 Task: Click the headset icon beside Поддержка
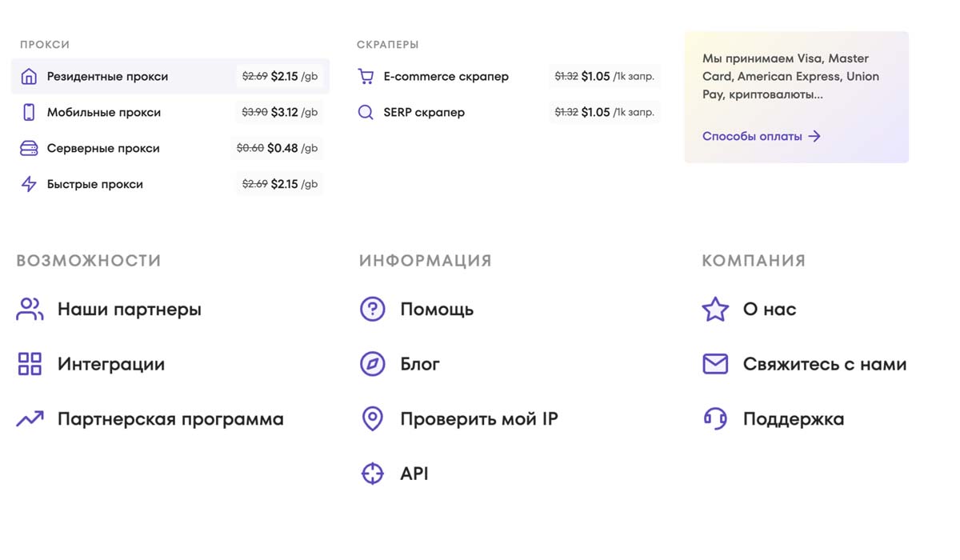point(715,418)
